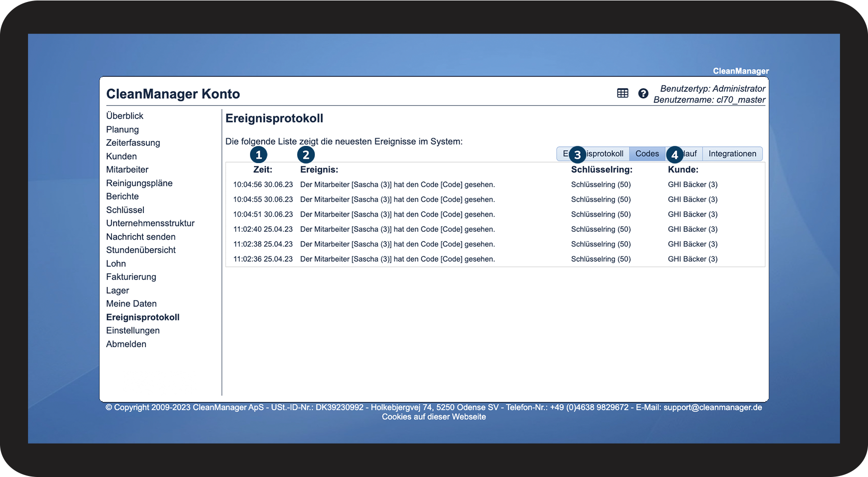The width and height of the screenshot is (868, 477).
Task: Click GHI Bäcker (3) in the 10:04:55 row
Action: point(693,199)
